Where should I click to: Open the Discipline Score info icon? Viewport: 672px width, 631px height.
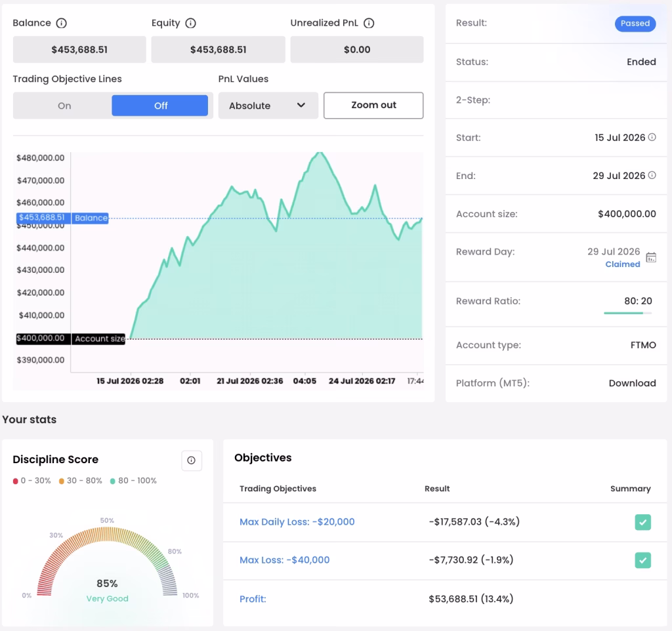click(x=191, y=460)
